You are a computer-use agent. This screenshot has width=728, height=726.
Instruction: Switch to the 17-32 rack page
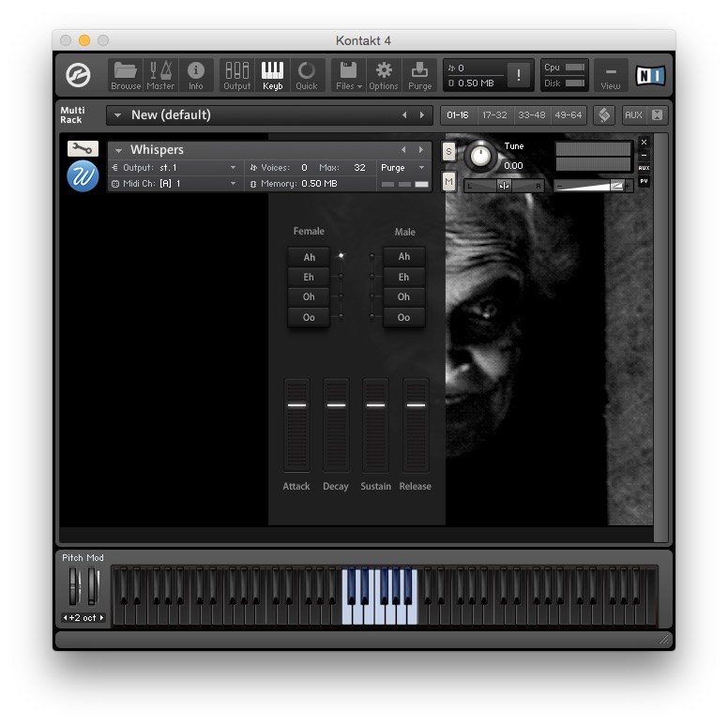[495, 115]
